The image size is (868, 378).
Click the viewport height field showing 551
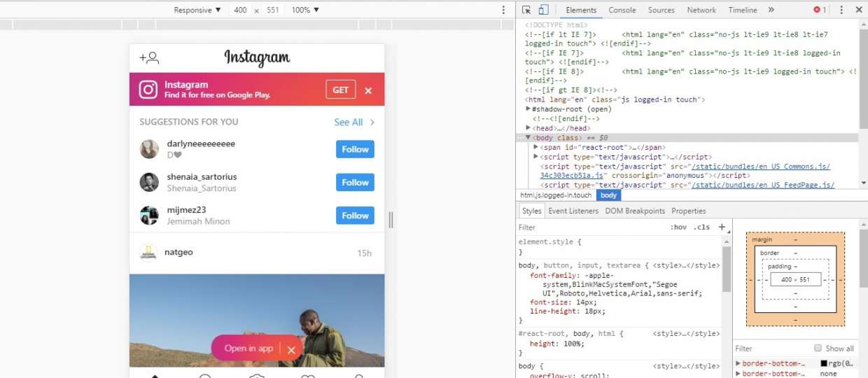point(273,10)
